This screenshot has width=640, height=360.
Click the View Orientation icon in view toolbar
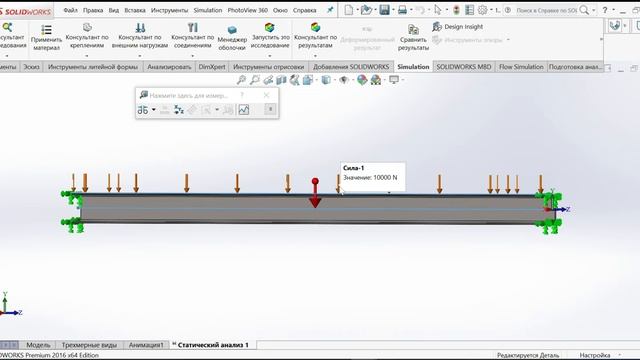point(307,80)
